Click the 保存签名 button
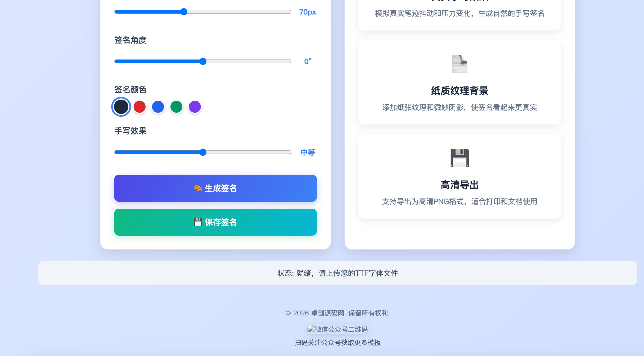 pos(216,222)
